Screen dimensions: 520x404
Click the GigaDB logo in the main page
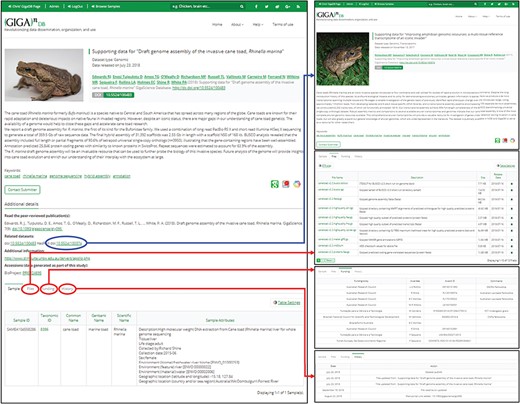coord(25,23)
